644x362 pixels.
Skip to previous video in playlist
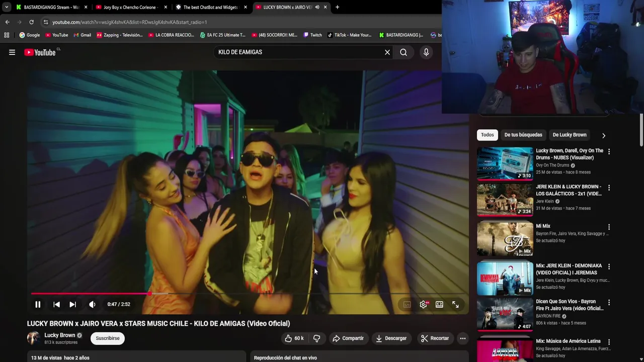coord(56,304)
